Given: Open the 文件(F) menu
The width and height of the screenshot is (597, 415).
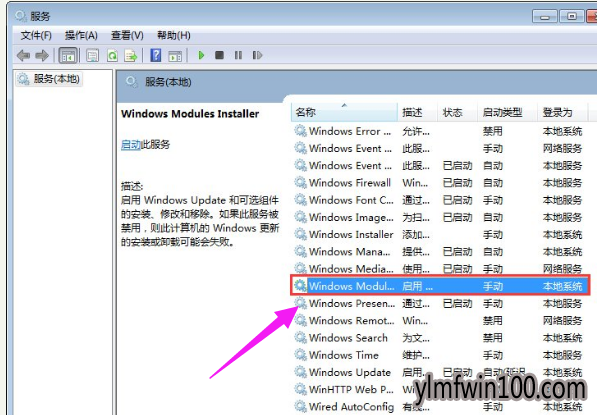Looking at the screenshot, I should [x=36, y=35].
